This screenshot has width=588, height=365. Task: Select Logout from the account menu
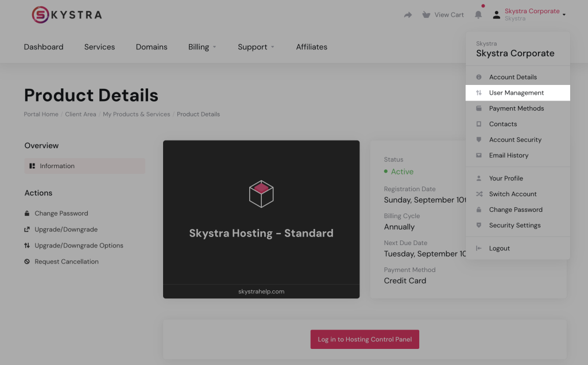[x=499, y=248]
